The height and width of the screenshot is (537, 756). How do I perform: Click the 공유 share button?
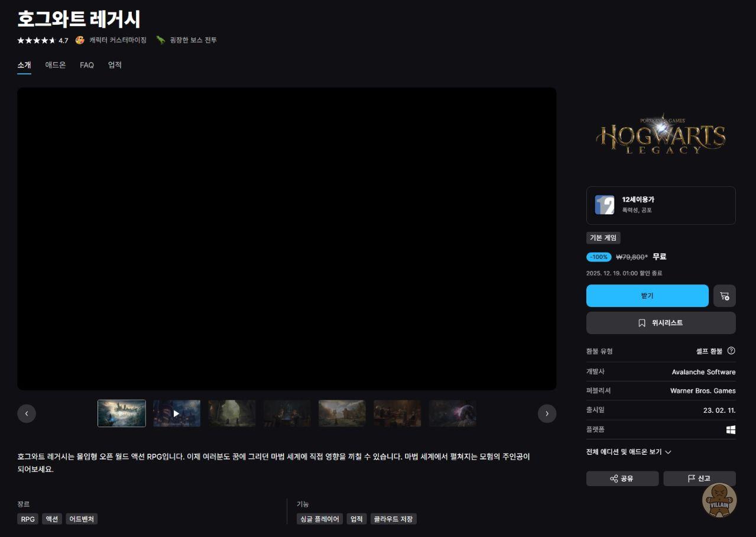622,478
